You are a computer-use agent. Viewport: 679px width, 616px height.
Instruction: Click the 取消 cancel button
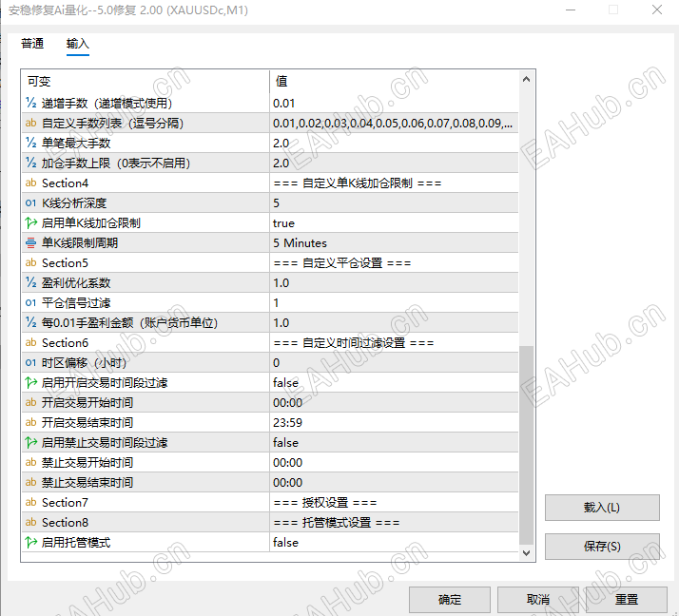coord(538,600)
